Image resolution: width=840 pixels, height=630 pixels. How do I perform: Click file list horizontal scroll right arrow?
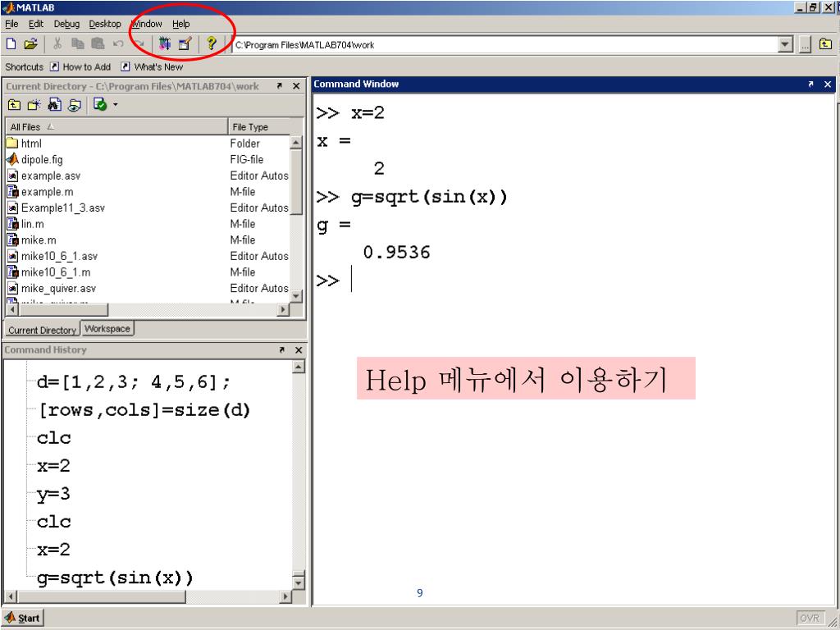[283, 309]
